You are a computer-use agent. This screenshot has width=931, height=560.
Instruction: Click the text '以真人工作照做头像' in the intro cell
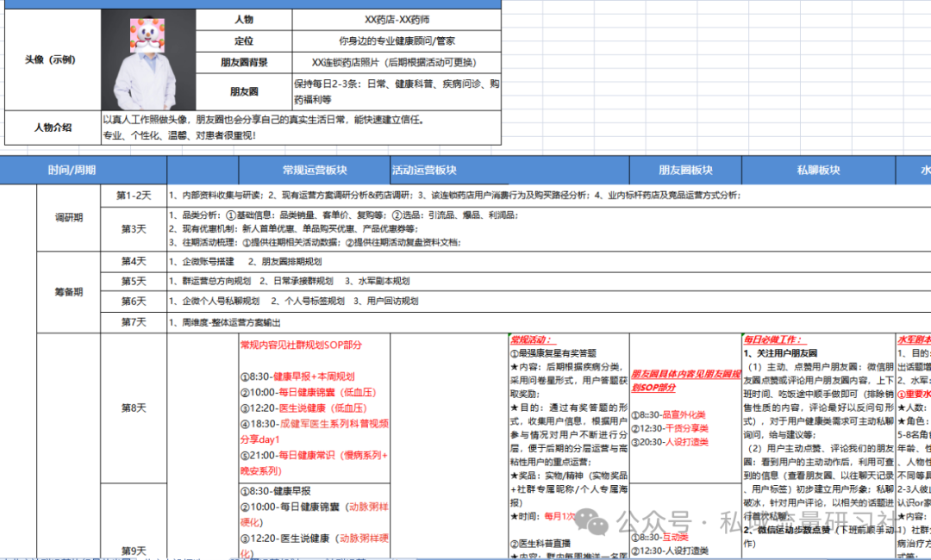pyautogui.click(x=147, y=120)
